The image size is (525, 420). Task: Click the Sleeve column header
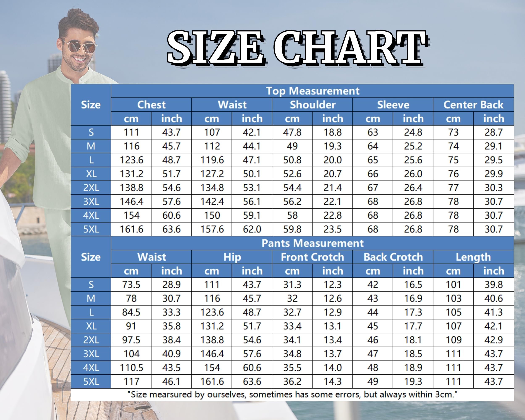393,105
